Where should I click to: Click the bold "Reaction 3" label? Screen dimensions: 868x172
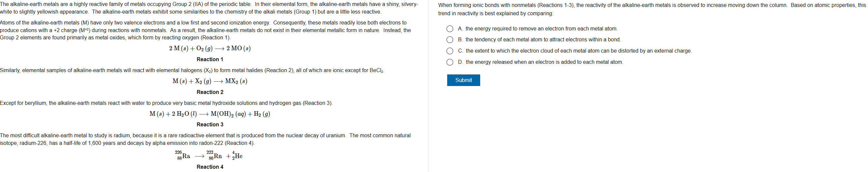(x=210, y=125)
